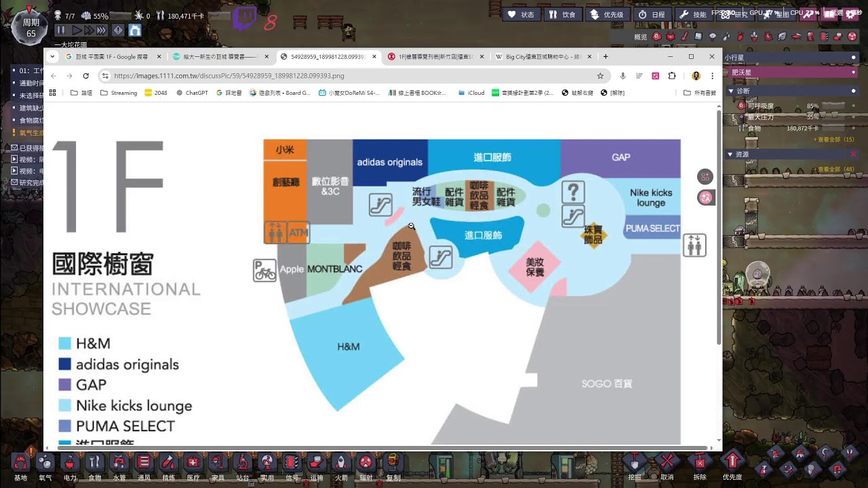Toggle the farming plant-pot overlay
This screenshot has height=488, width=868.
point(753,36)
